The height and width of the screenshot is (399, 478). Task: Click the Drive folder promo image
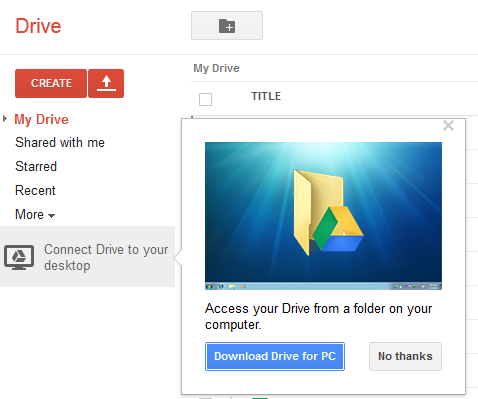[323, 216]
